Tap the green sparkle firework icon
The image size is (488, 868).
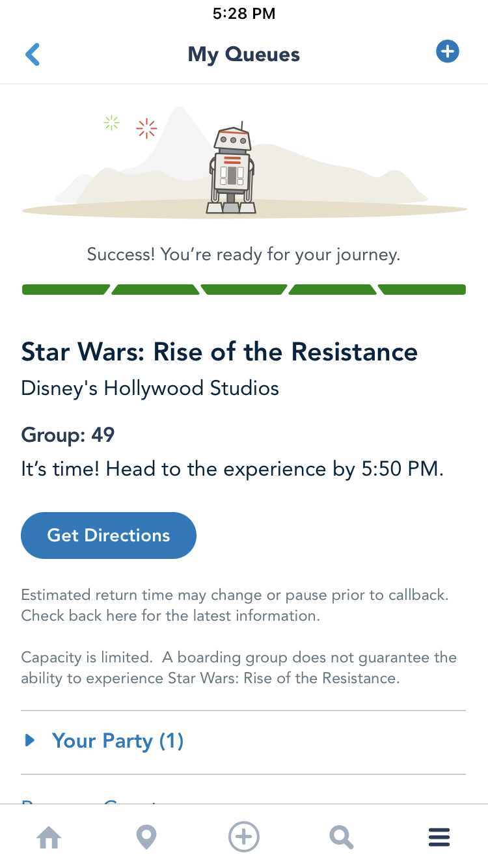pos(112,122)
